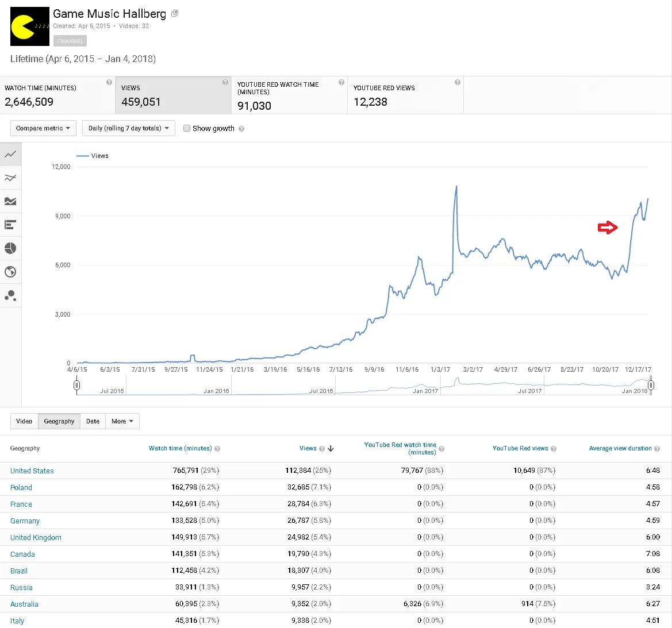Switch to the Geography tab
Image resolution: width=672 pixels, height=628 pixels.
click(x=59, y=421)
